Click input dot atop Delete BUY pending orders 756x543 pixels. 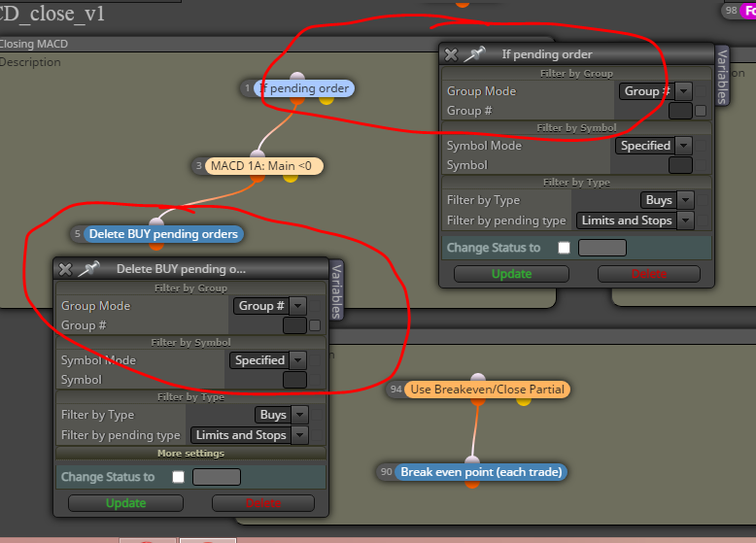pyautogui.click(x=156, y=221)
